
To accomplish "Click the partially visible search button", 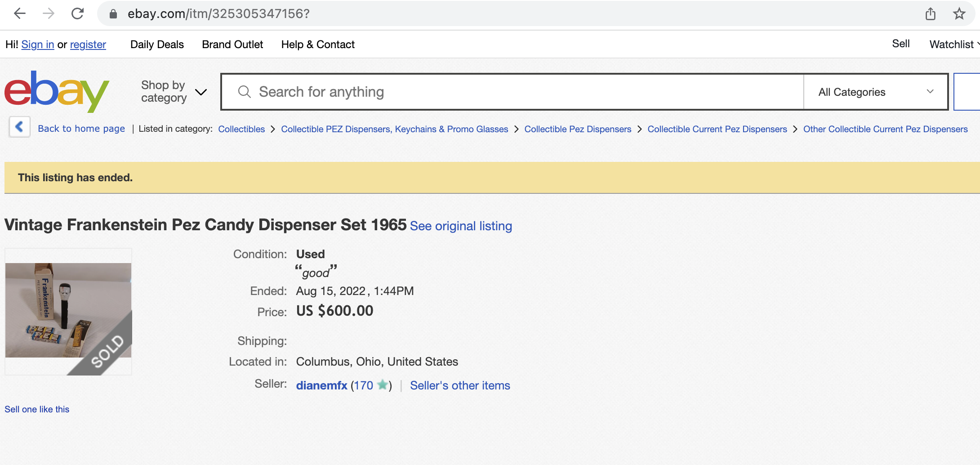I will (967, 92).
